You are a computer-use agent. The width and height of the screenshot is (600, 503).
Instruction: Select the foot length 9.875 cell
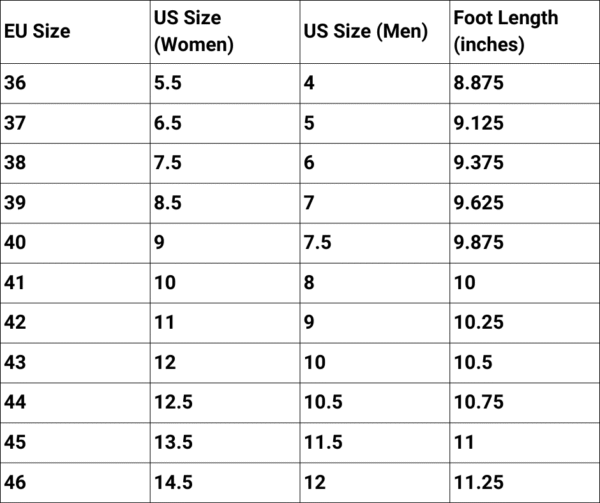tap(478, 243)
